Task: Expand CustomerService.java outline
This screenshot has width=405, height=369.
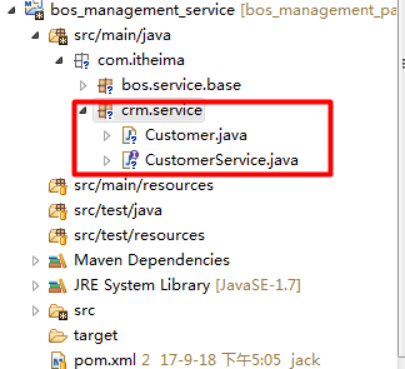Action: pos(107,161)
